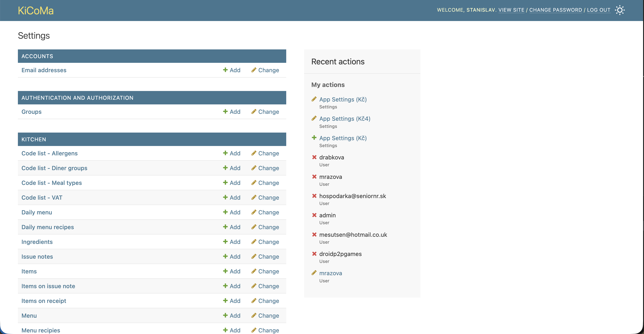This screenshot has height=334, width=644.
Task: Click the plus icon next to Email addresses
Action: (x=225, y=70)
